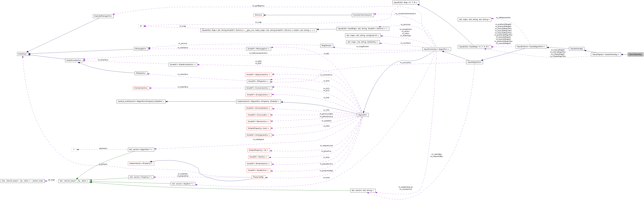The image size is (644, 200).
Task: Select the IUpdateManagerSvc node
Action: click(103, 16)
